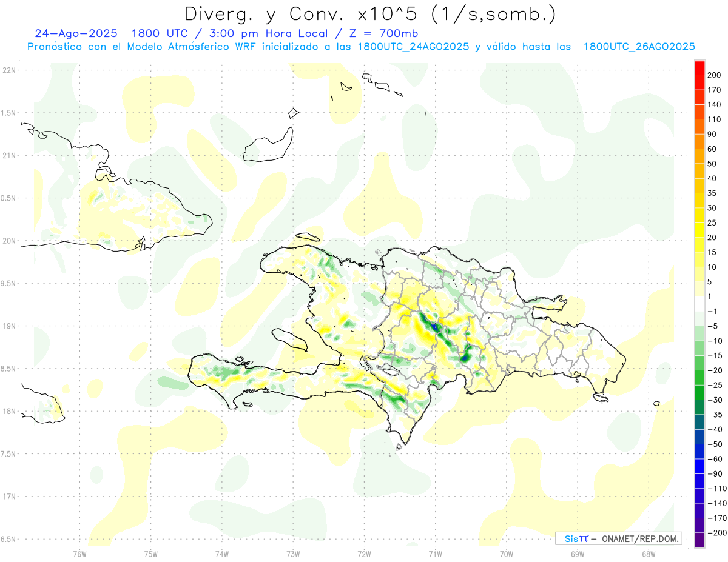Click the -15 value on color scale

[x=716, y=356]
